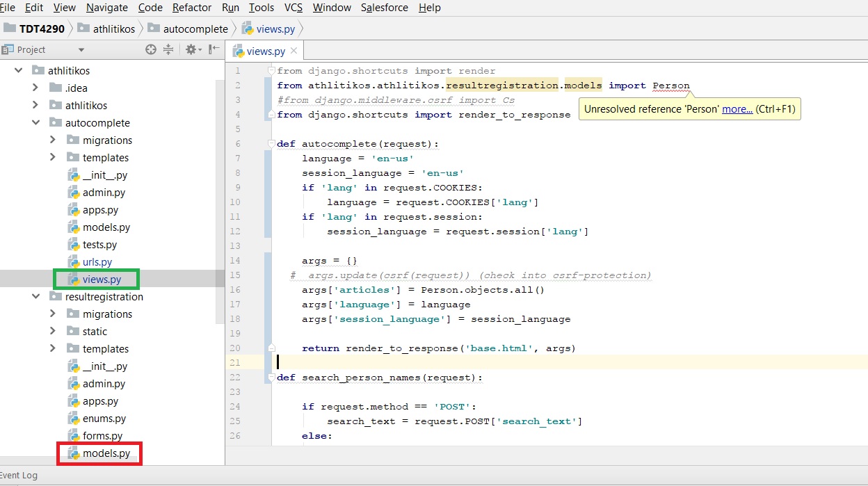The image size is (868, 486).
Task: Click views.py in the breadcrumb bar
Action: click(x=268, y=29)
